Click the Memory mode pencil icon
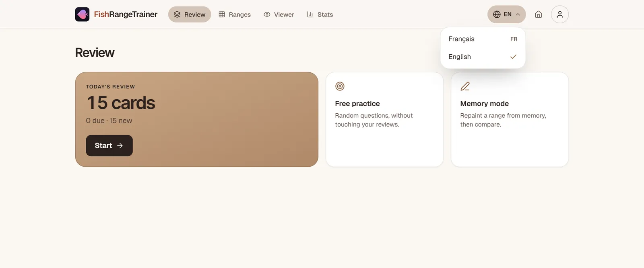The width and height of the screenshot is (644, 268). point(465,86)
